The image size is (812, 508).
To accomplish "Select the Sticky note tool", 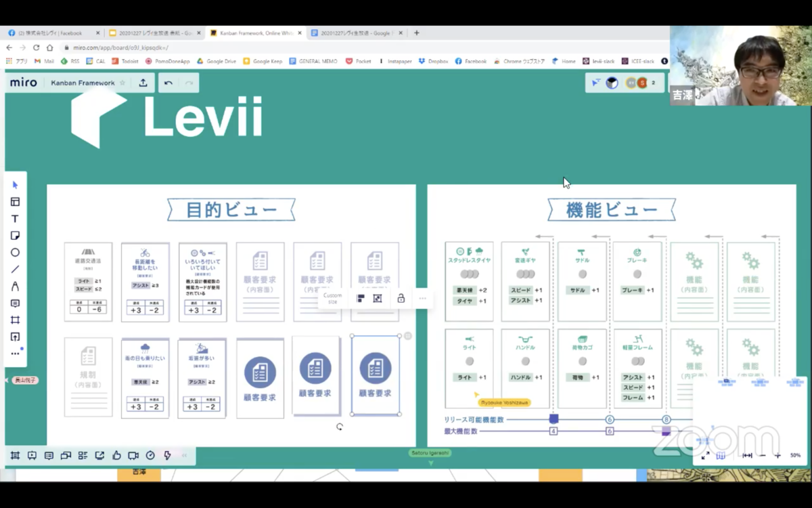I will pos(15,236).
